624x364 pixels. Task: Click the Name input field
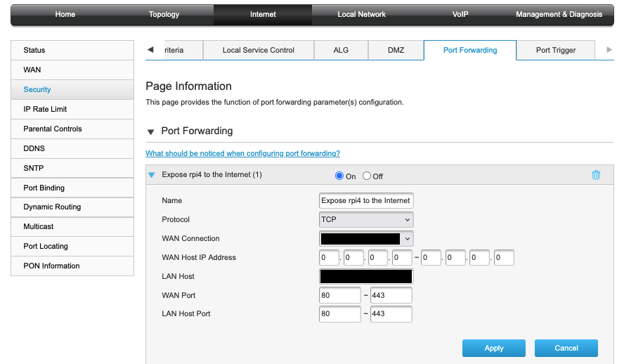tap(366, 200)
